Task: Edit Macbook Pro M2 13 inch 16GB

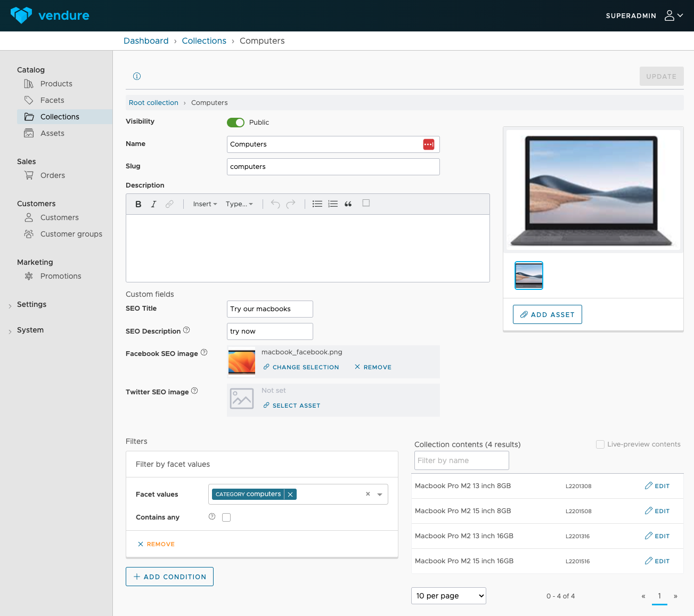Action: click(657, 536)
